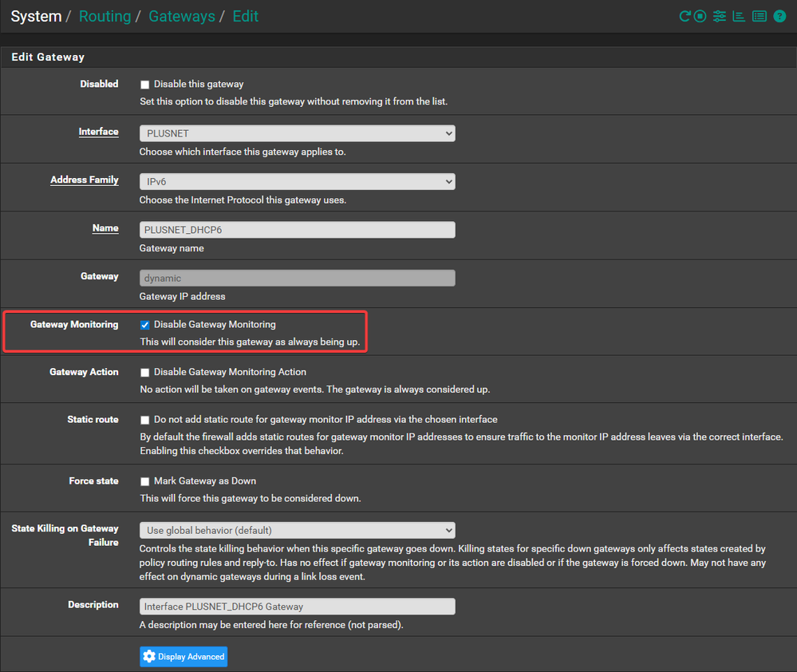Open the status graph icon
Image resolution: width=797 pixels, height=672 pixels.
tap(739, 16)
